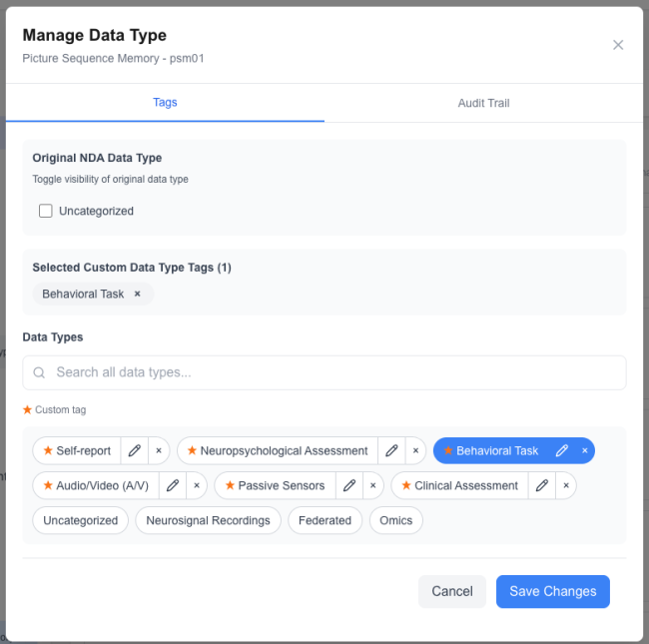Focus the Search all data types field
Screen dimensions: 649x644
[324, 372]
